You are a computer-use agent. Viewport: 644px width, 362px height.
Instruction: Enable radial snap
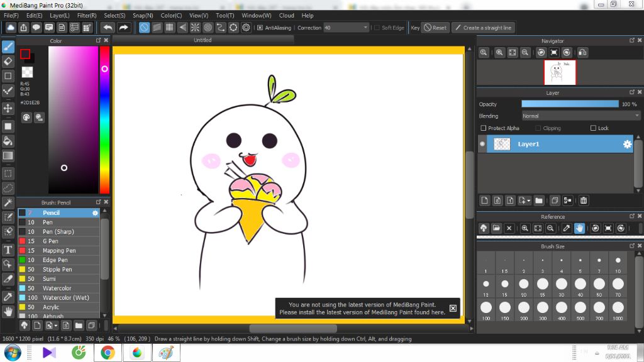195,28
